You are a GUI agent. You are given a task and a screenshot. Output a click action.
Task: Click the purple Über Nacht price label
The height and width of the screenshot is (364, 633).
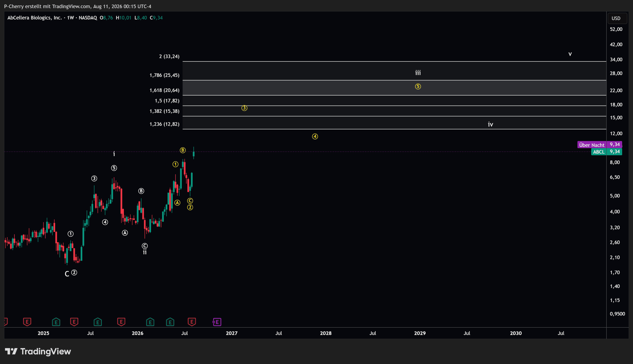click(600, 145)
